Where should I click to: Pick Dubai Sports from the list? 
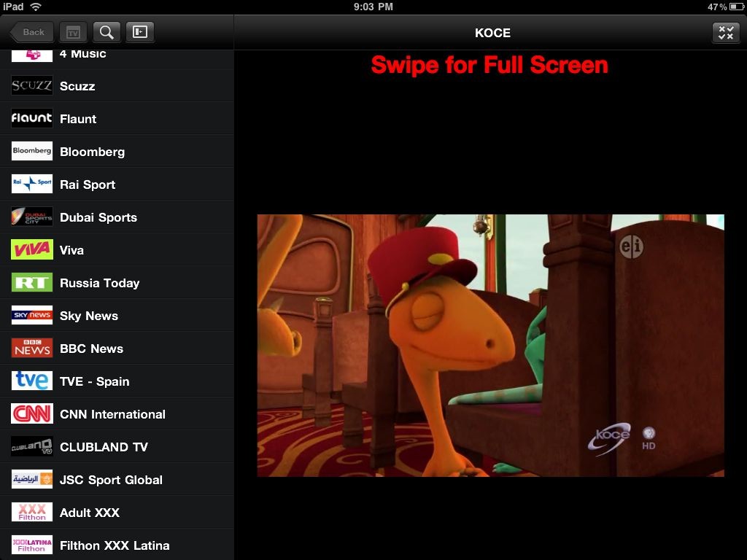point(98,217)
